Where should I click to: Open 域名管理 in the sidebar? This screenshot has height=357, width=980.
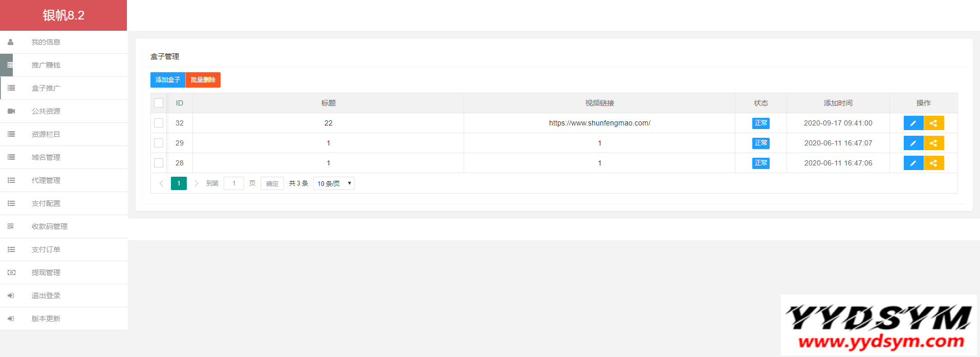46,157
